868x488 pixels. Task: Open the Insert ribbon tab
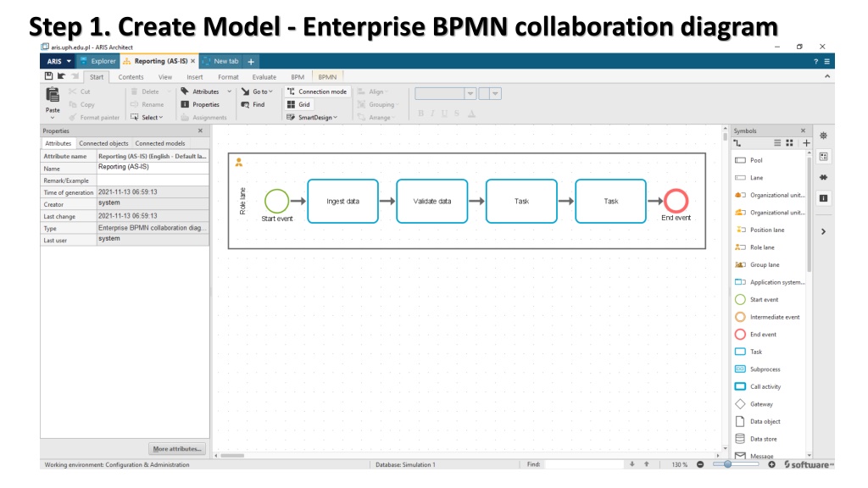(194, 76)
